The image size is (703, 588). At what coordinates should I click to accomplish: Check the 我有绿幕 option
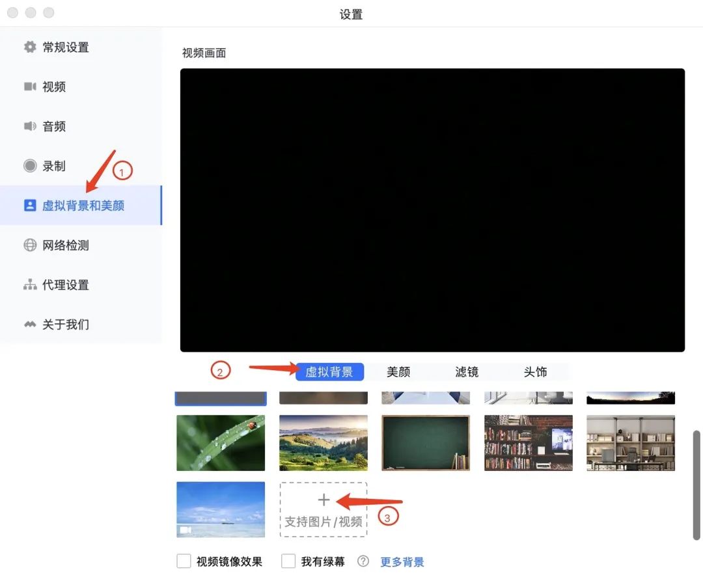point(288,561)
